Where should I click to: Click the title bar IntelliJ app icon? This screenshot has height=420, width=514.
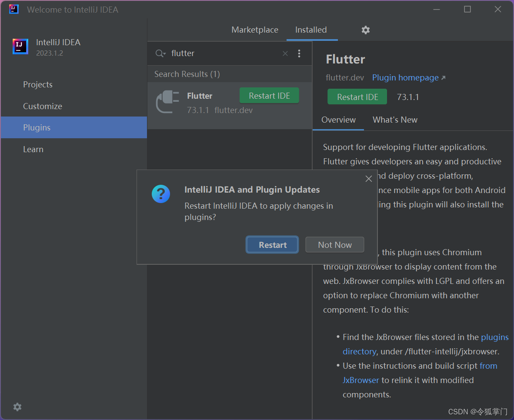coord(14,9)
